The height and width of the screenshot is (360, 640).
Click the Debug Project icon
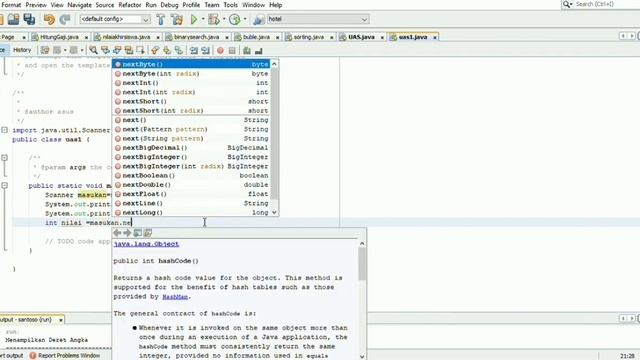[x=213, y=19]
